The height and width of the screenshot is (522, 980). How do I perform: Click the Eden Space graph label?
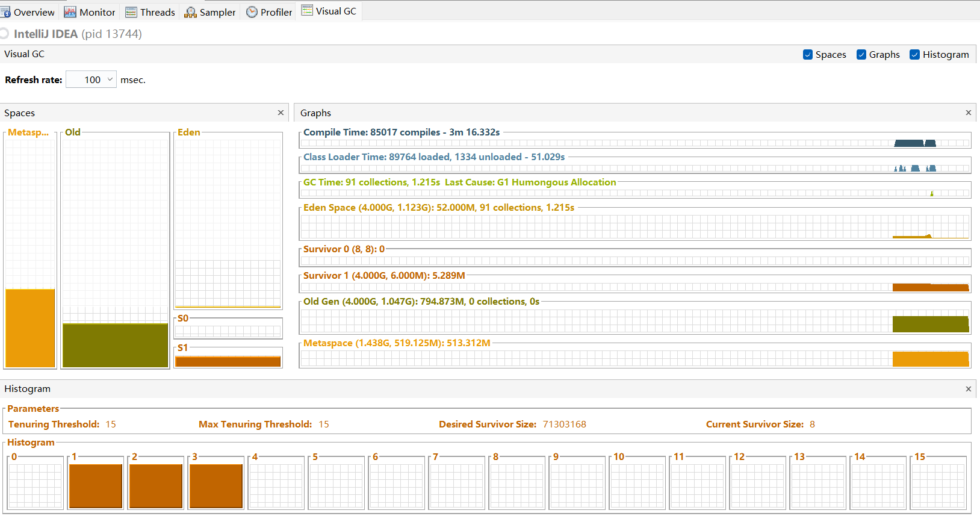(439, 208)
